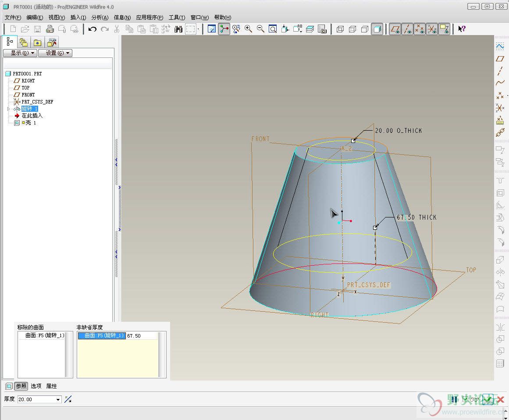Click the Zoom Out magnifier
The width and height of the screenshot is (509, 420).
coord(260,29)
